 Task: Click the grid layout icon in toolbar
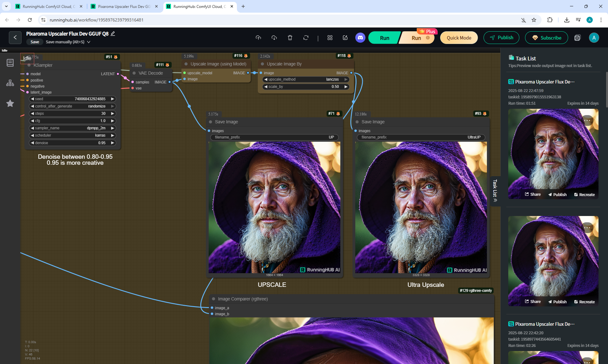point(330,38)
